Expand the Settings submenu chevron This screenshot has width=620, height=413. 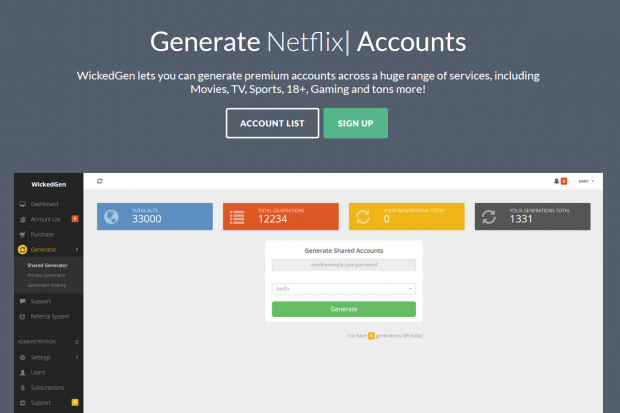click(x=77, y=357)
